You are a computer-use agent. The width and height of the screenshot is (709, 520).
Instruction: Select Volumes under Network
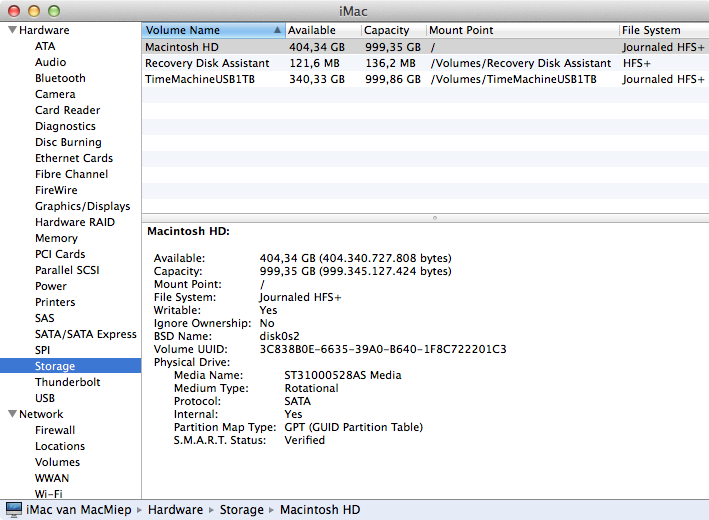[57, 462]
